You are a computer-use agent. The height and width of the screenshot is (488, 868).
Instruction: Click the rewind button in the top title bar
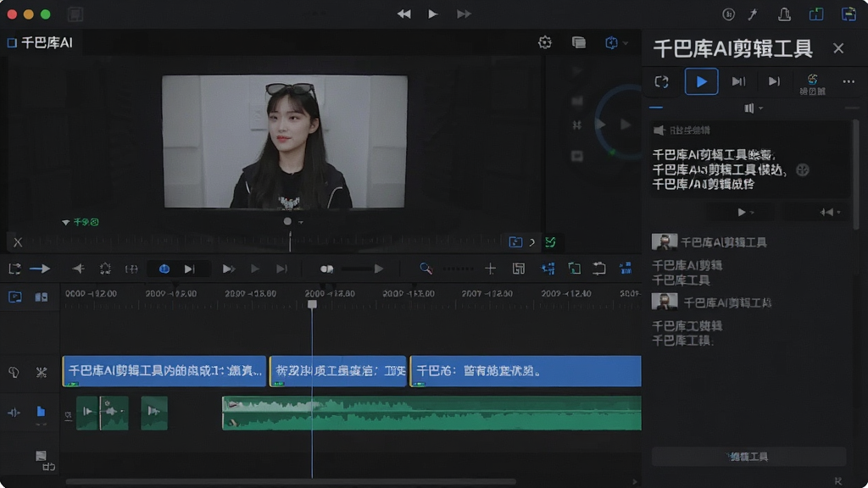point(404,14)
